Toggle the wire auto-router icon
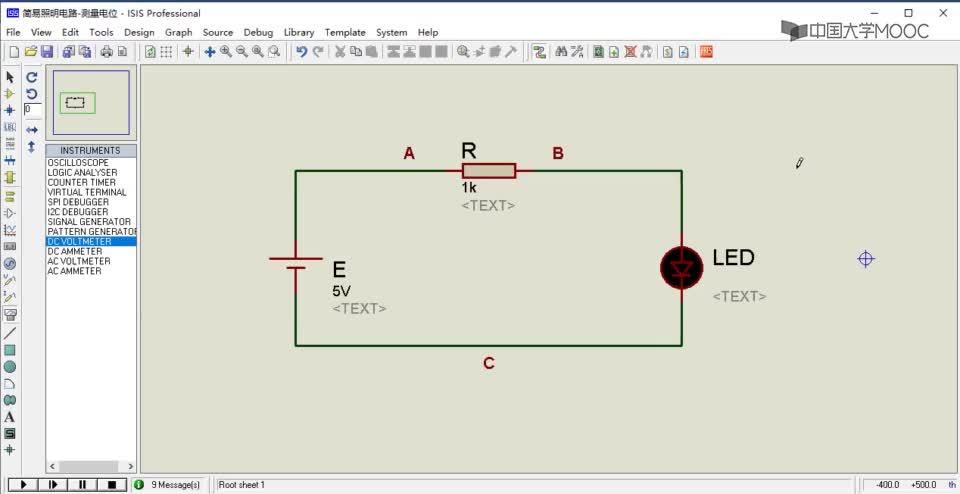The image size is (960, 494). tap(539, 52)
